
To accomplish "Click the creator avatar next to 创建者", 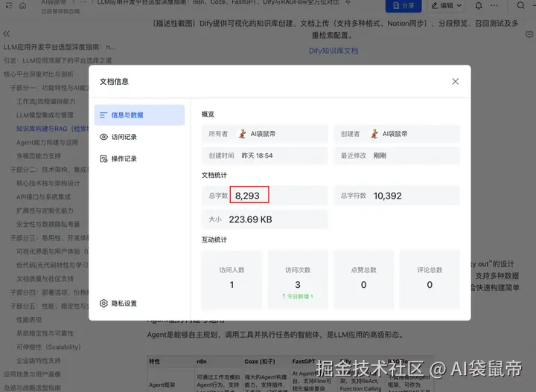I will pyautogui.click(x=374, y=134).
